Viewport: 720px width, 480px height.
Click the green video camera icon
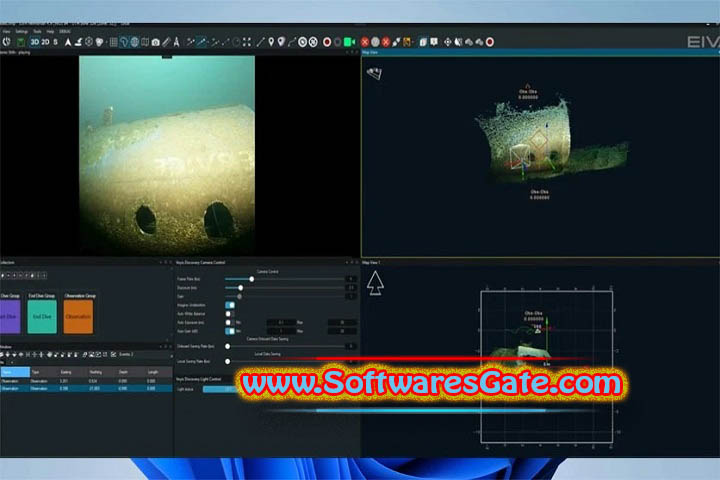pos(349,42)
